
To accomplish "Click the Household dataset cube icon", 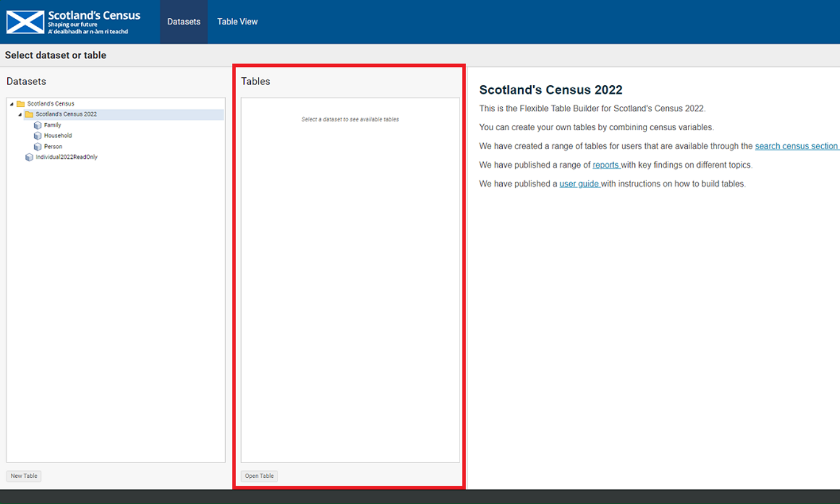I will pos(38,136).
